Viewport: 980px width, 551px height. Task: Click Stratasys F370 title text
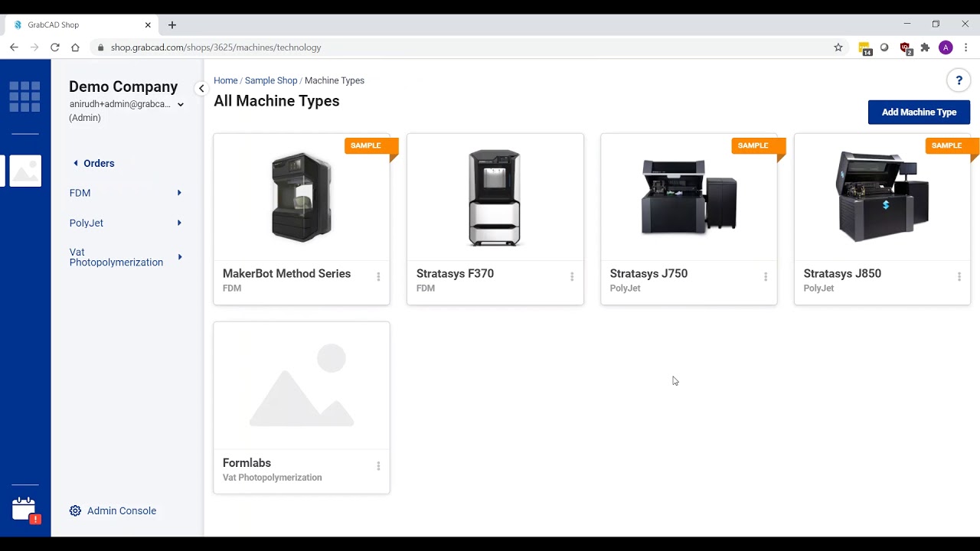tap(455, 274)
